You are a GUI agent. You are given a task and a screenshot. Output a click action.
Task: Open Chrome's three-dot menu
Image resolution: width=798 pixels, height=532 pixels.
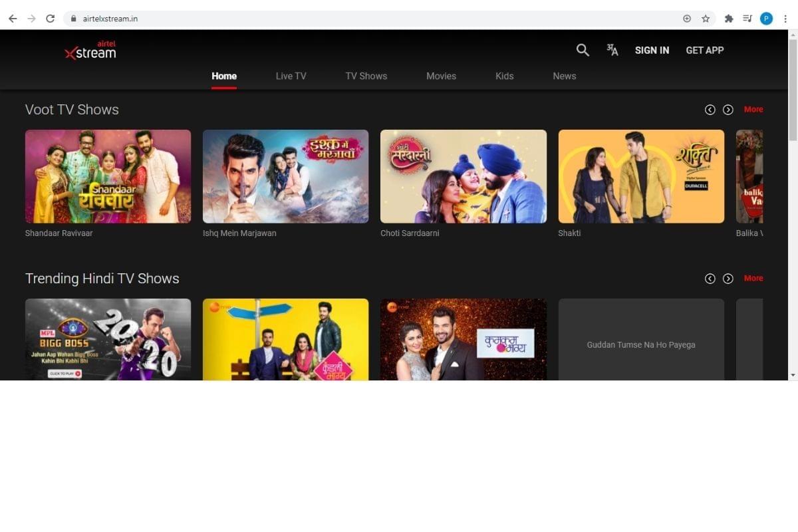[x=785, y=19]
